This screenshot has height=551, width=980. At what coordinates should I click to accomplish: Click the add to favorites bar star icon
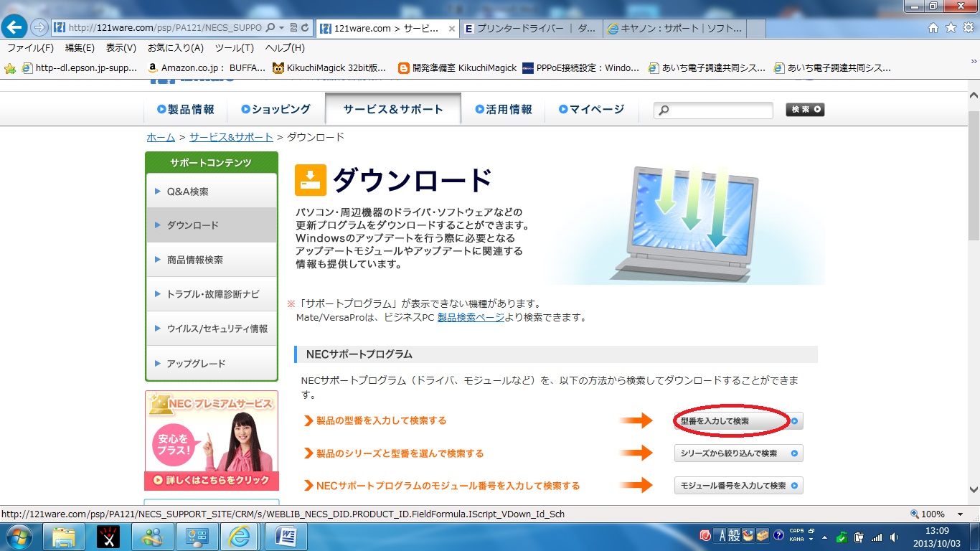click(x=10, y=68)
